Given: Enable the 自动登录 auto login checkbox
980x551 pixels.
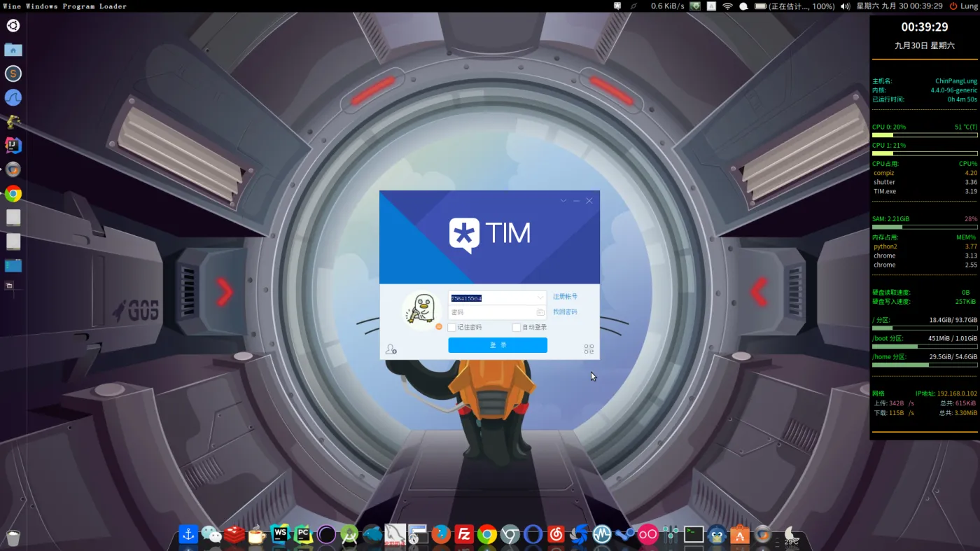Looking at the screenshot, I should coord(517,327).
